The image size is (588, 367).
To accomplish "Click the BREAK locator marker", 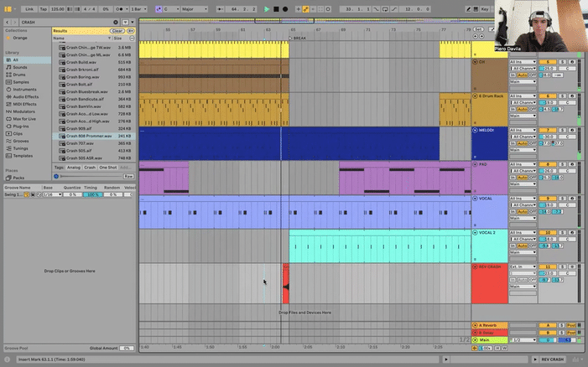I will coord(298,39).
